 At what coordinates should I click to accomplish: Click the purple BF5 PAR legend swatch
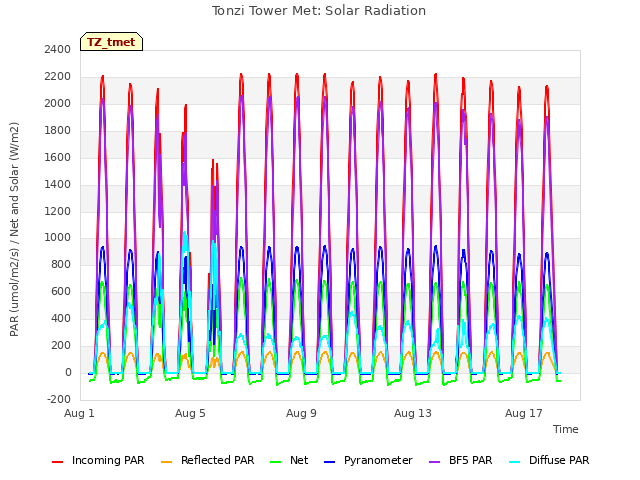[x=435, y=462]
